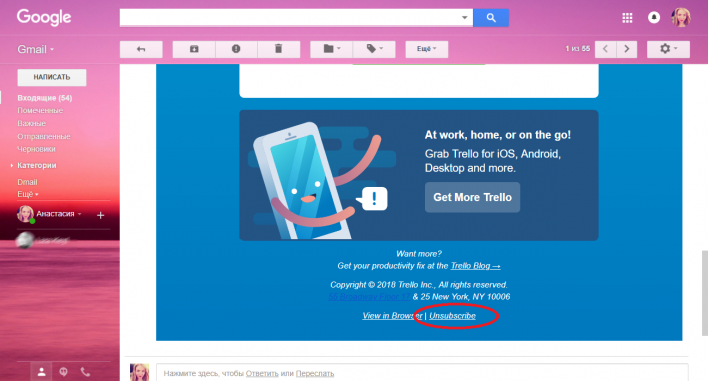Click the Get More Trello button
This screenshot has width=708, height=381.
[472, 197]
